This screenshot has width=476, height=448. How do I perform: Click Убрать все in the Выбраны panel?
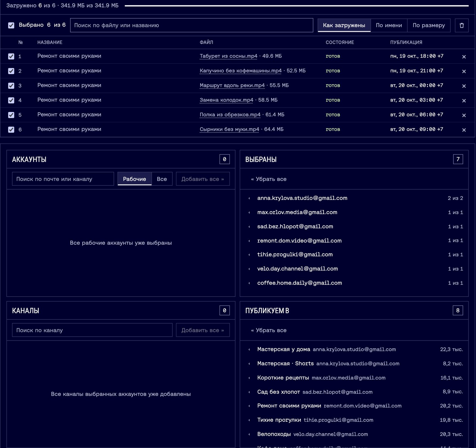pos(269,179)
